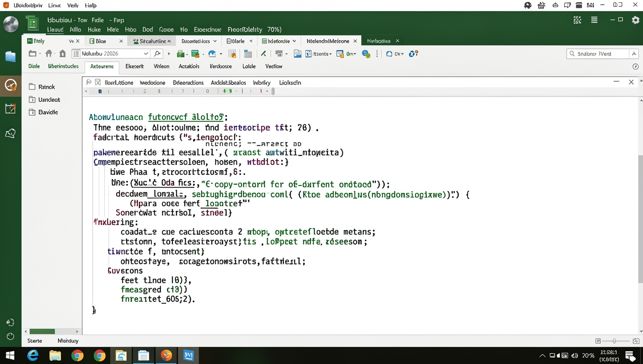Show hidden tray icons chevron
Viewport: 643px width, 364px height.
click(x=542, y=356)
